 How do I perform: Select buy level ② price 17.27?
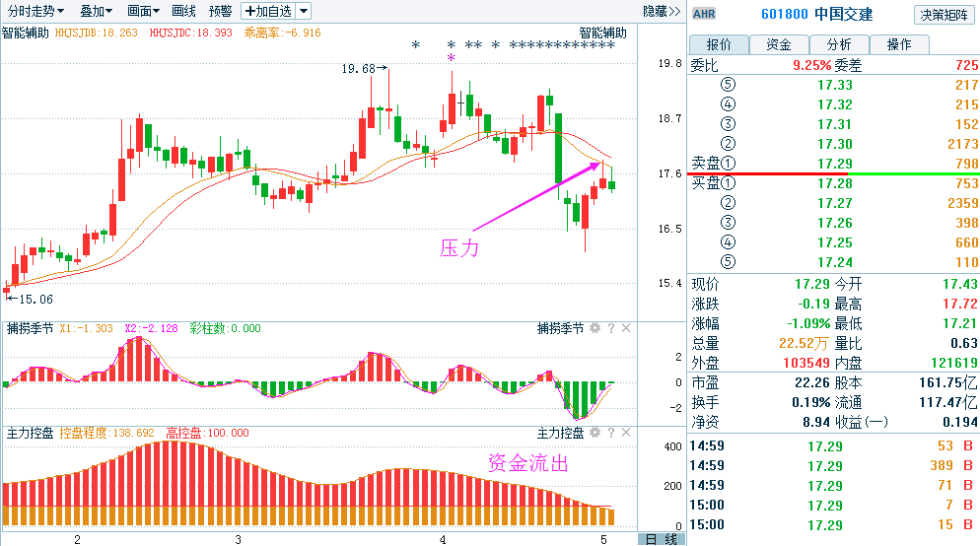click(x=835, y=203)
